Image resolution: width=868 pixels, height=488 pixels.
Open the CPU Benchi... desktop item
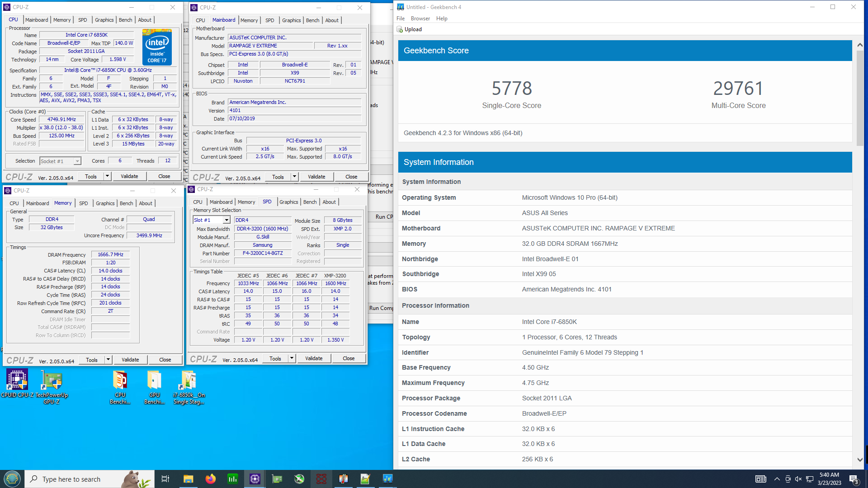[x=120, y=387]
